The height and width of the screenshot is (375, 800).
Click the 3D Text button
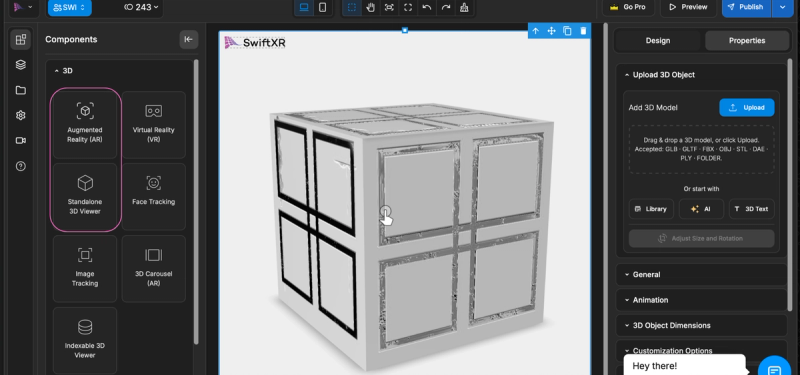coord(752,209)
